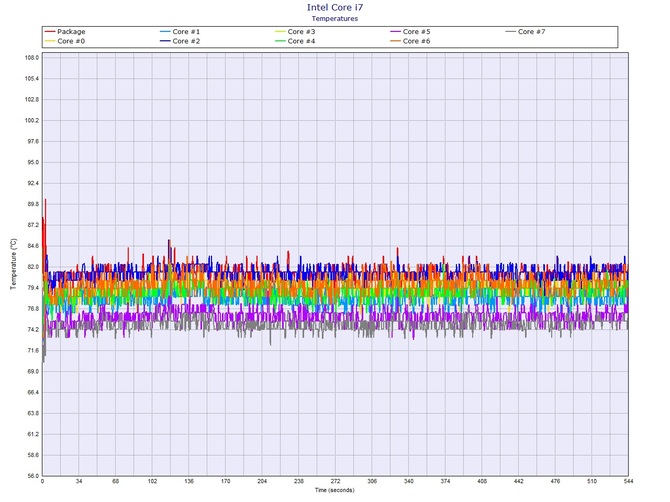Click the 34 x-axis tick label
Image resolution: width=670 pixels, height=502 pixels.
[79, 481]
